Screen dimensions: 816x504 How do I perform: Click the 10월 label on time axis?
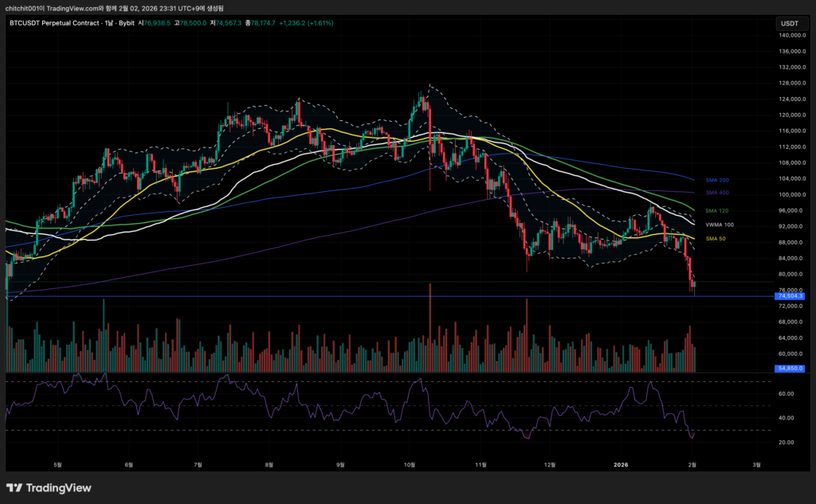click(x=410, y=463)
